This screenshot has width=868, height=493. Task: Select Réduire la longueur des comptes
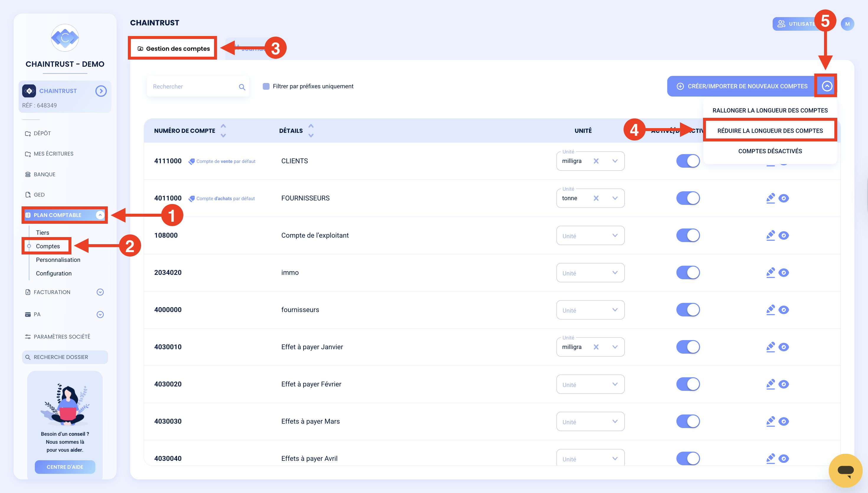click(x=770, y=131)
